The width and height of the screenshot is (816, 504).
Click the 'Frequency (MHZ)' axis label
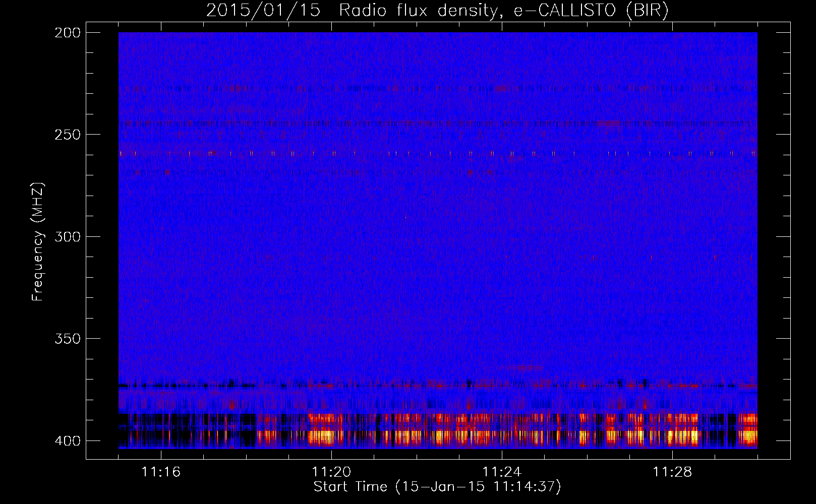(38, 241)
